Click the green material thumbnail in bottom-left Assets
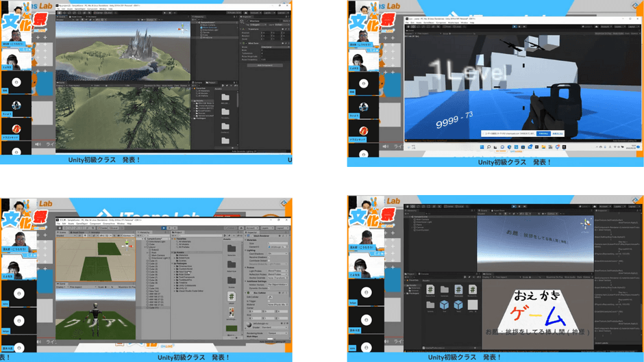Screen dimensions: 644x362 (232, 328)
